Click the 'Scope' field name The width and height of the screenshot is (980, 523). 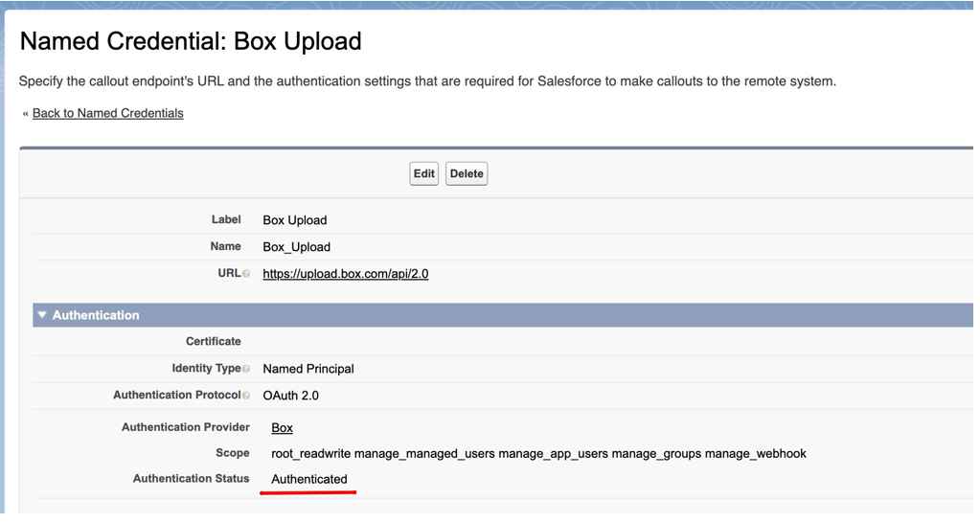[x=233, y=453]
